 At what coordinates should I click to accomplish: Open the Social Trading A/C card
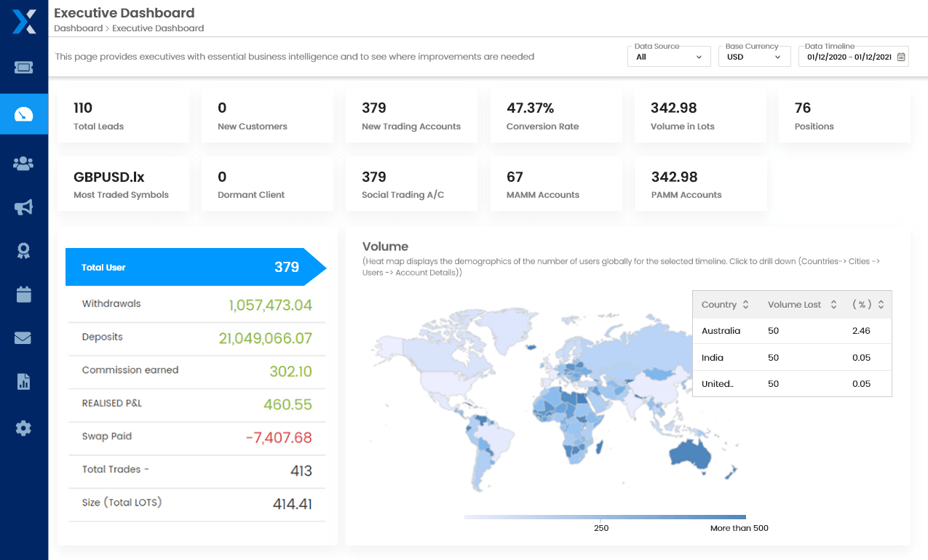point(411,185)
